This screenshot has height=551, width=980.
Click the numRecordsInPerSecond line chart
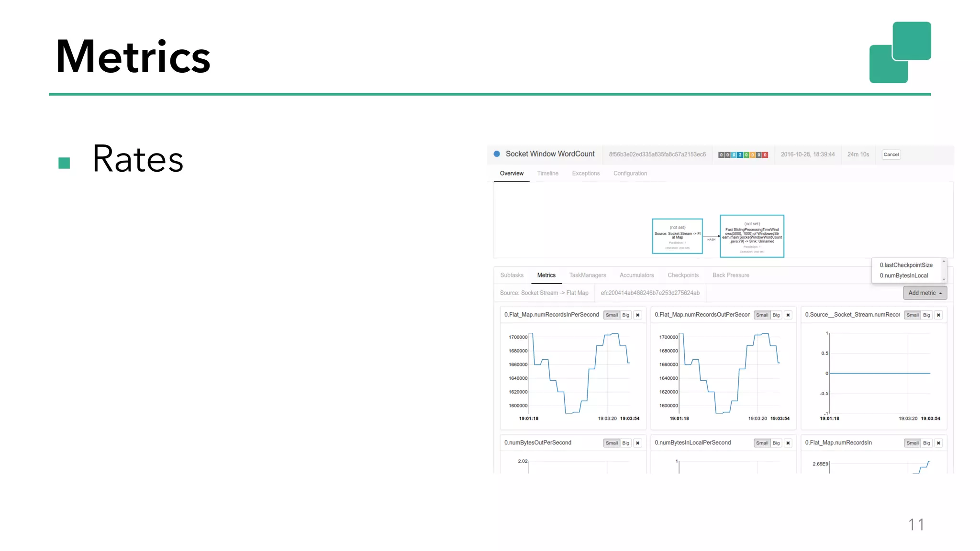click(x=579, y=373)
